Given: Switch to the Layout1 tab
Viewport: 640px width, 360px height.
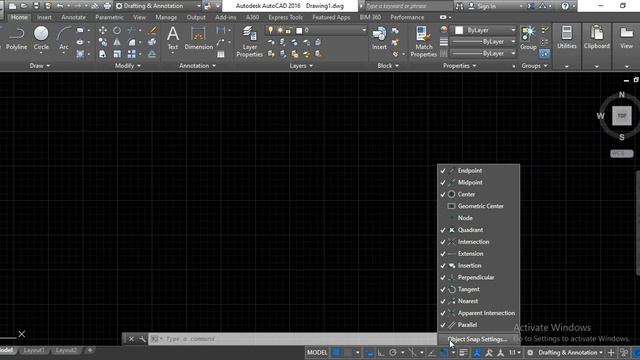Looking at the screenshot, I should (x=34, y=350).
